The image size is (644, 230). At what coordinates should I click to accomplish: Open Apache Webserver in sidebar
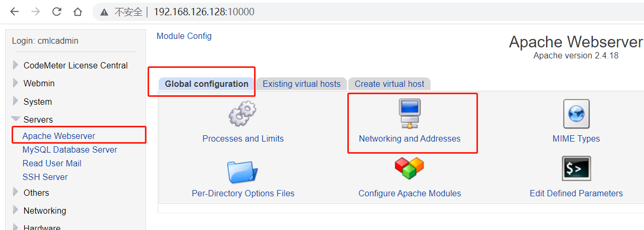(58, 136)
